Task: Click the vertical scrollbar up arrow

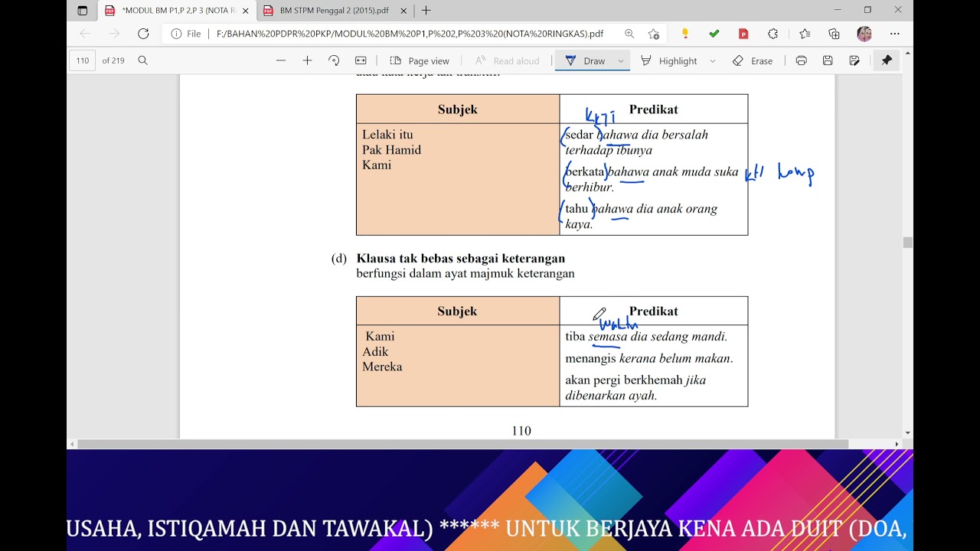Action: 908,53
